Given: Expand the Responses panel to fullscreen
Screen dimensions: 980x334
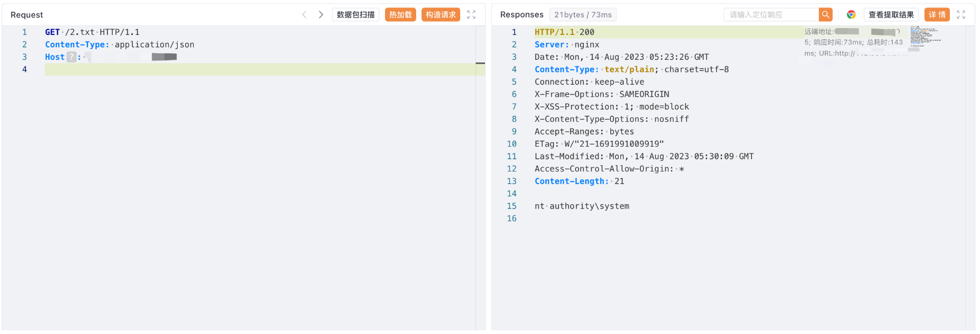Looking at the screenshot, I should coord(961,15).
